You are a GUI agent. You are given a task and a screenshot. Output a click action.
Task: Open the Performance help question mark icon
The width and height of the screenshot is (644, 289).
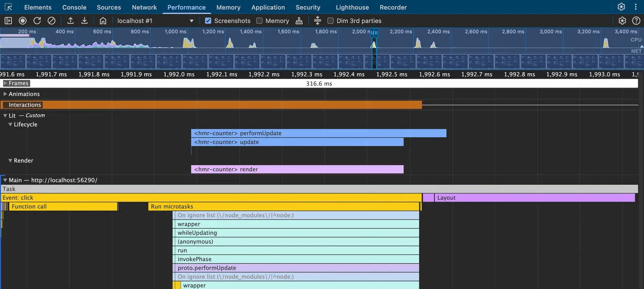[636, 21]
